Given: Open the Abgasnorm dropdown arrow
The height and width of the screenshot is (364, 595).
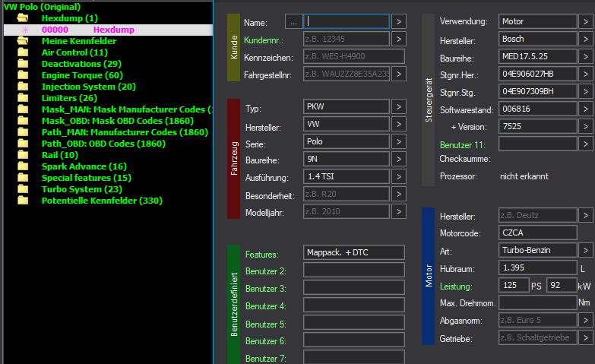Looking at the screenshot, I should [586, 320].
